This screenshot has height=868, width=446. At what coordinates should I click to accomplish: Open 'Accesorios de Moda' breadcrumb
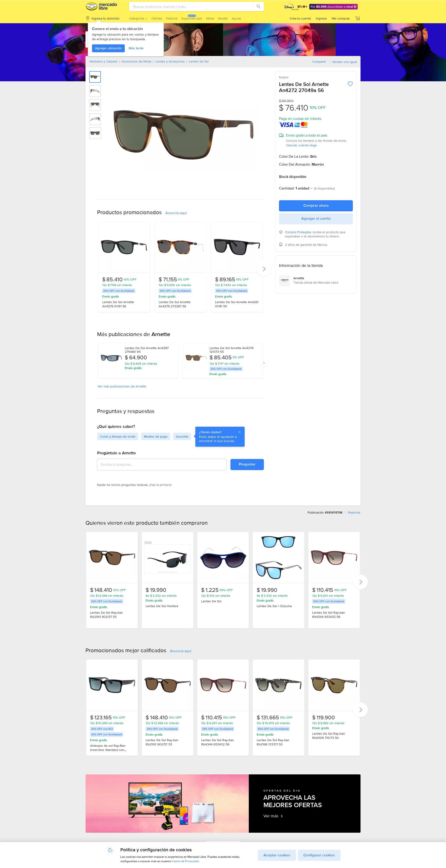[136, 62]
